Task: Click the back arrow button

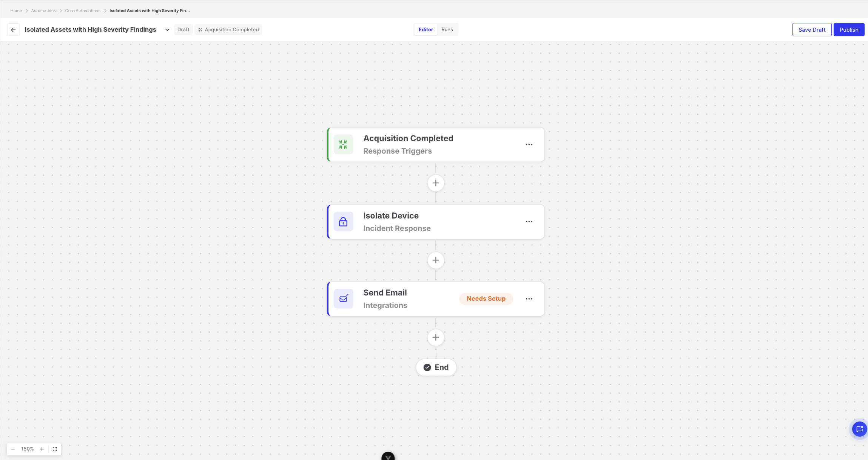Action: tap(13, 30)
